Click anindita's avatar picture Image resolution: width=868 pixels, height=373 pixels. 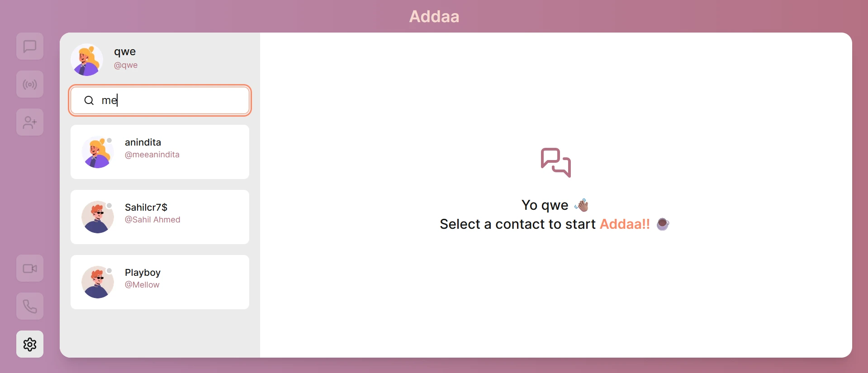pos(97,152)
